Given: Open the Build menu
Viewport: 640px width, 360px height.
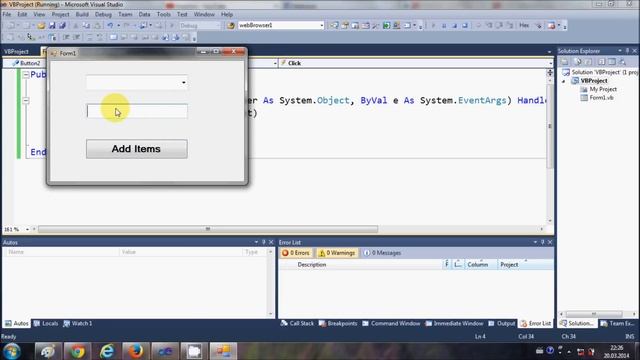Looking at the screenshot, I should pyautogui.click(x=82, y=14).
